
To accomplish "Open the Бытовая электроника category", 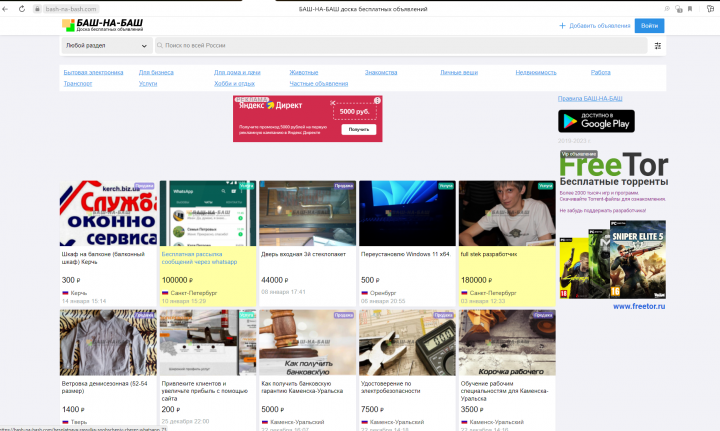I will coord(93,73).
